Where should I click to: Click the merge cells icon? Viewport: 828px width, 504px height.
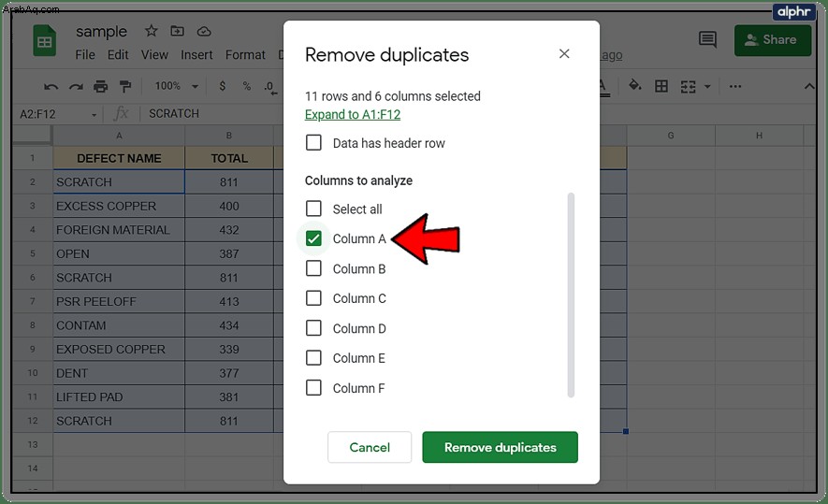tap(688, 87)
